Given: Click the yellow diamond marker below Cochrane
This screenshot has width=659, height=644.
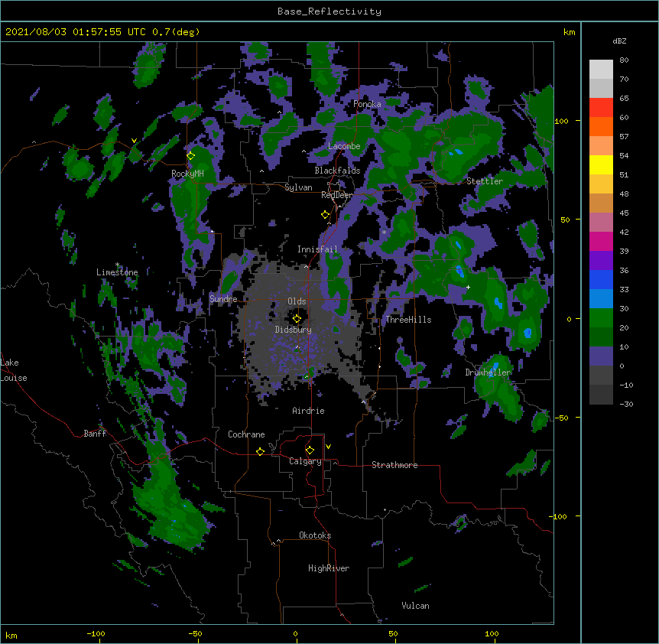Looking at the screenshot, I should (x=260, y=451).
